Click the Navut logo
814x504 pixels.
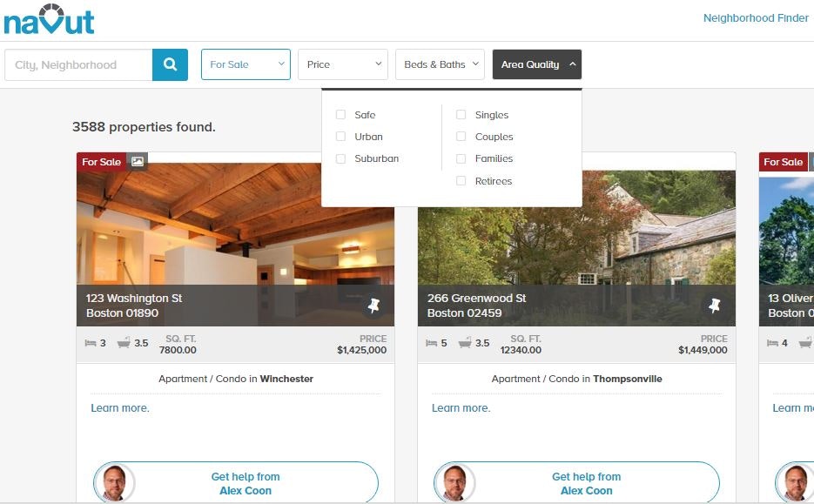coord(49,19)
